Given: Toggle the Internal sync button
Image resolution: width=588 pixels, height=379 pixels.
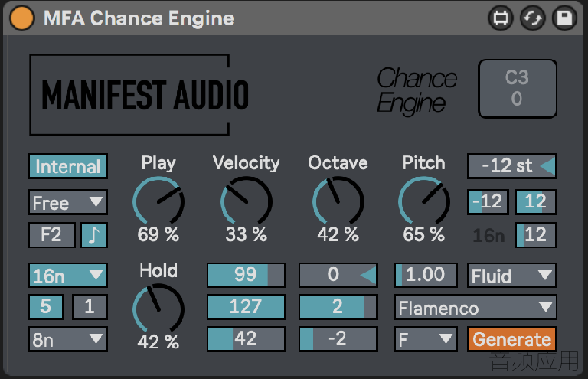Looking at the screenshot, I should point(68,166).
